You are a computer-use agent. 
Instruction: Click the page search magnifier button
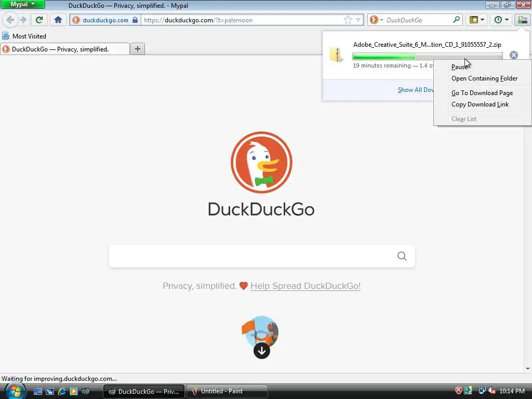point(402,256)
